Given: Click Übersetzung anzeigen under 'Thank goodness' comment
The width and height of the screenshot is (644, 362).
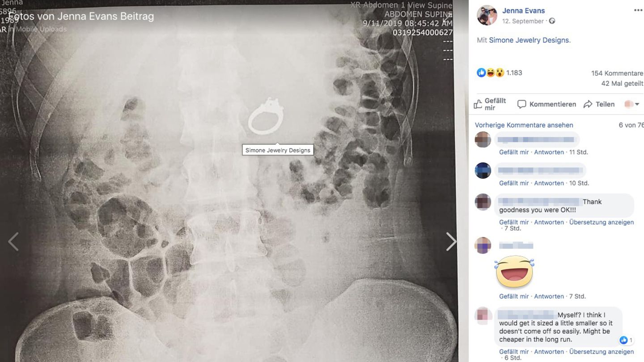Looking at the screenshot, I should [601, 222].
